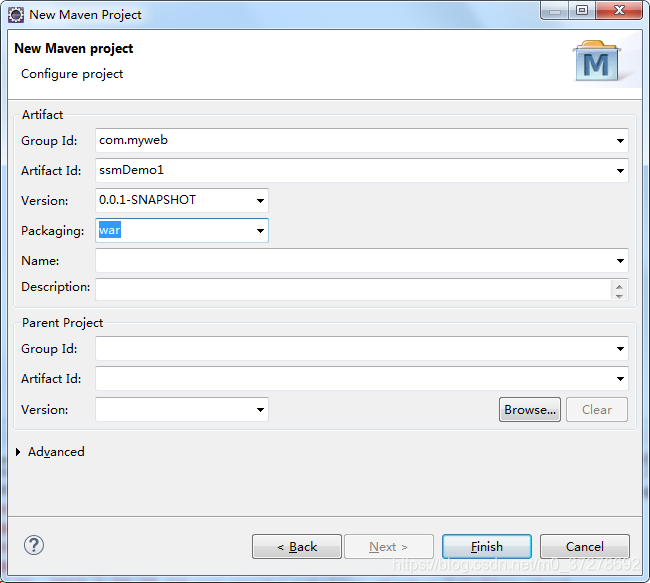Screen dimensions: 650x583
Task: Click the Eclipse icon in title bar
Action: (16, 15)
